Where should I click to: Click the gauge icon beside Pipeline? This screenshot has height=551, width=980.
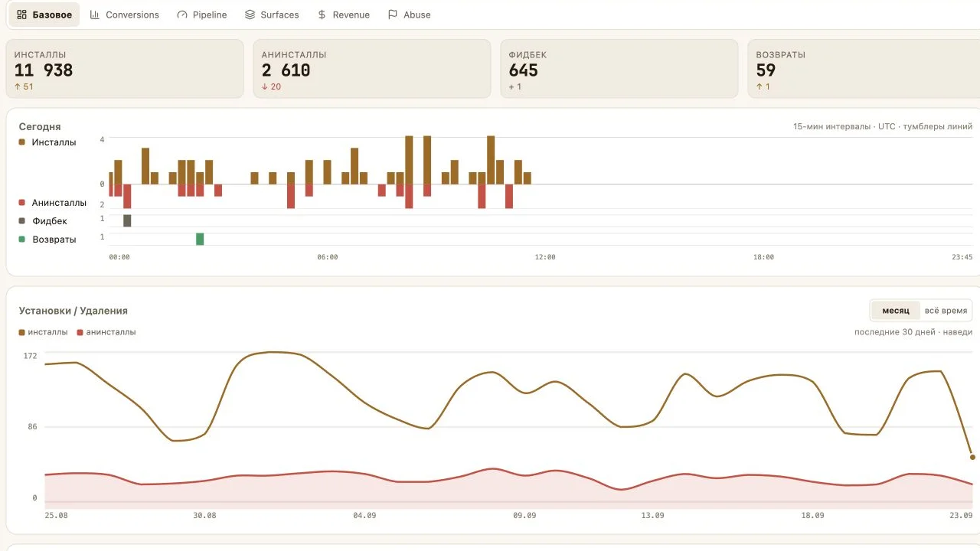click(181, 15)
